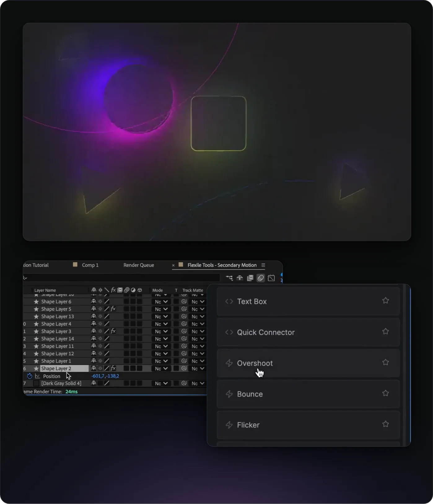Favorite the Text Box tool star
This screenshot has width=433, height=504.
coord(385,301)
